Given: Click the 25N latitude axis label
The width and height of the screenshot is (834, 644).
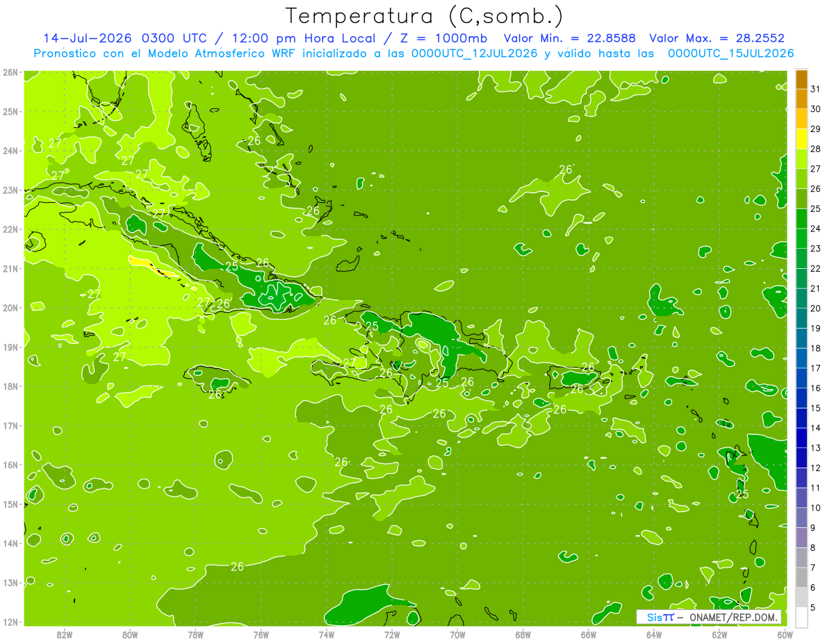Looking at the screenshot, I should pyautogui.click(x=10, y=112).
